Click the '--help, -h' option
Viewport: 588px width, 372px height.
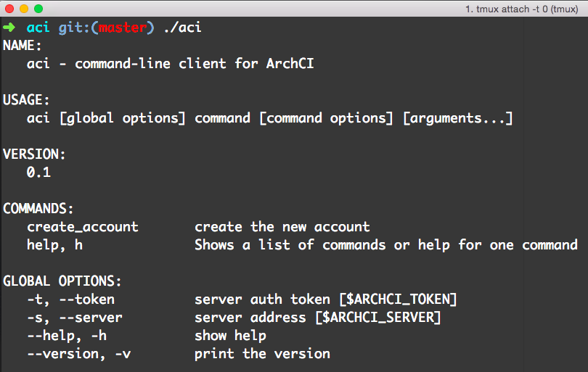click(x=67, y=336)
